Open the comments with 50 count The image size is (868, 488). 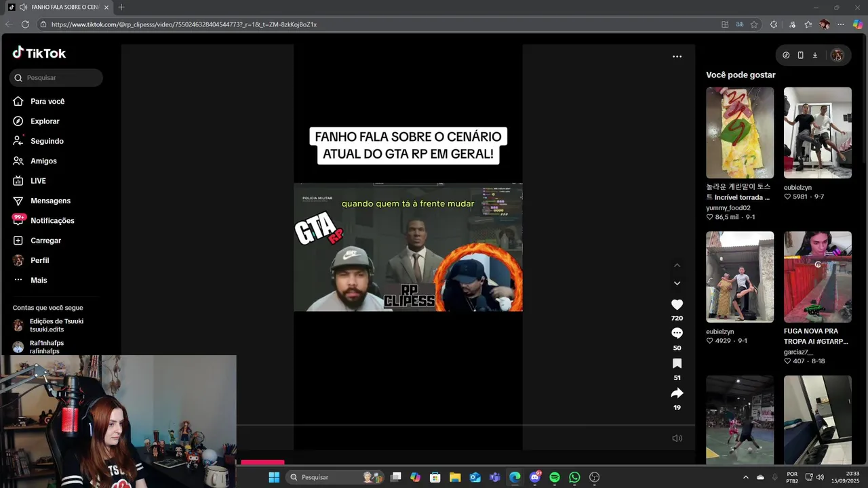point(677,333)
